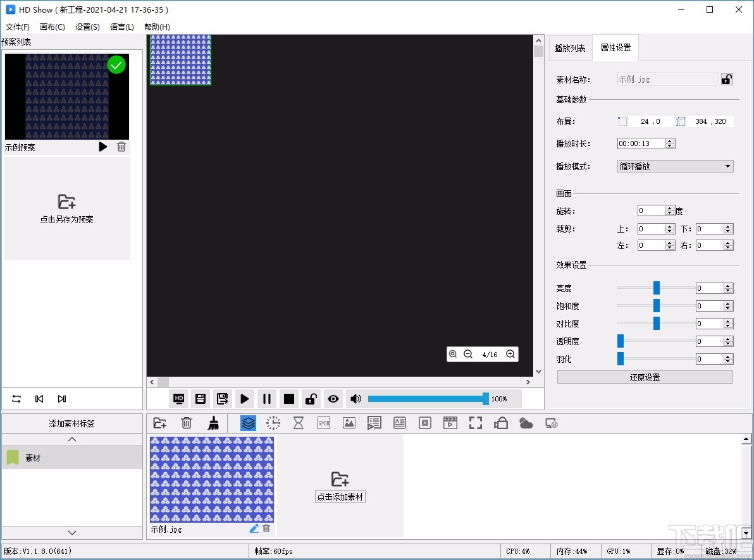
Task: Click the screen capture frame icon
Action: tap(476, 423)
